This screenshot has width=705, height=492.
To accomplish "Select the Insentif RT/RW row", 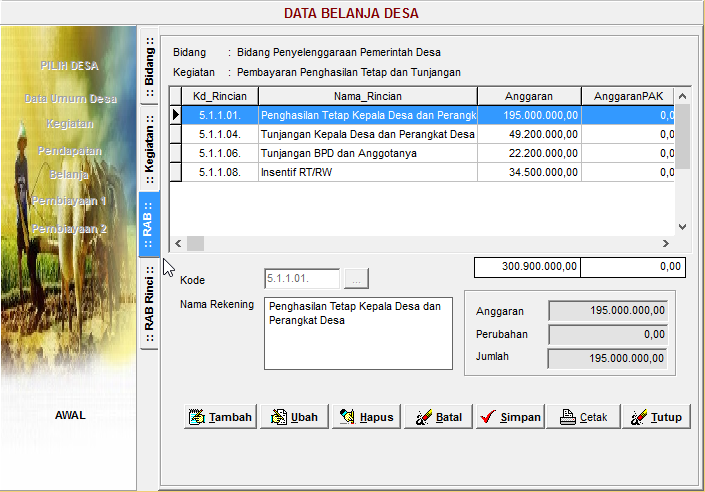I will tap(366, 172).
